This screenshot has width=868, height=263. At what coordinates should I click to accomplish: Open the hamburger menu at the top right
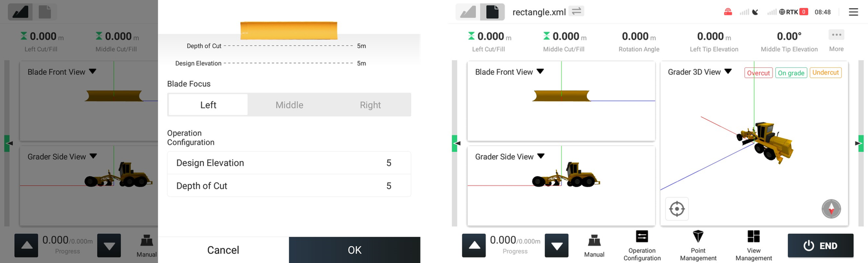pyautogui.click(x=853, y=12)
